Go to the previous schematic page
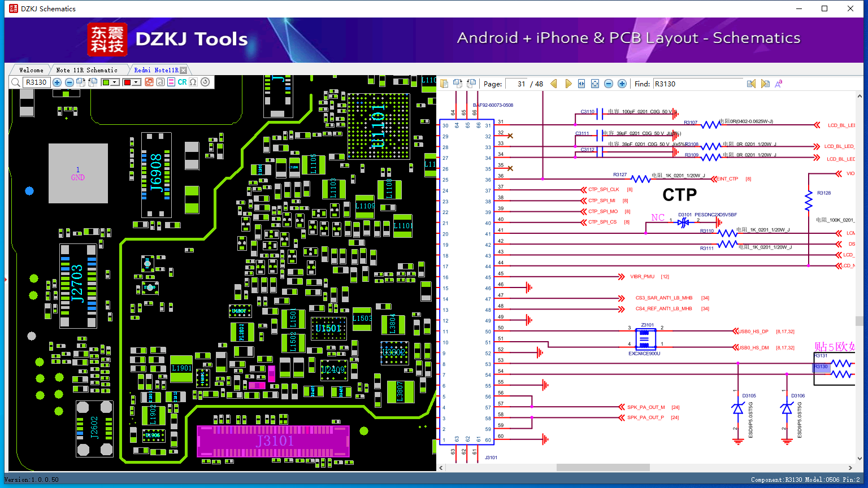Screen dimensions: 868x488 pyautogui.click(x=554, y=84)
